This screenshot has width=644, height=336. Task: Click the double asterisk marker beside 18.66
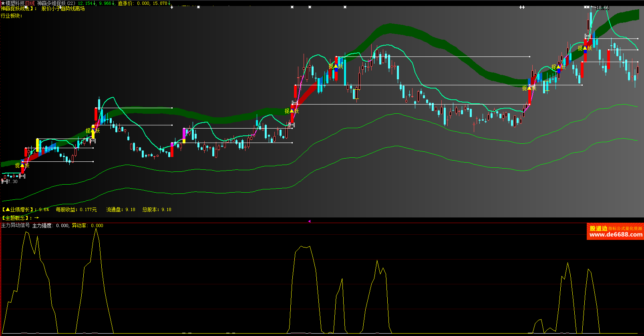[x=587, y=7]
